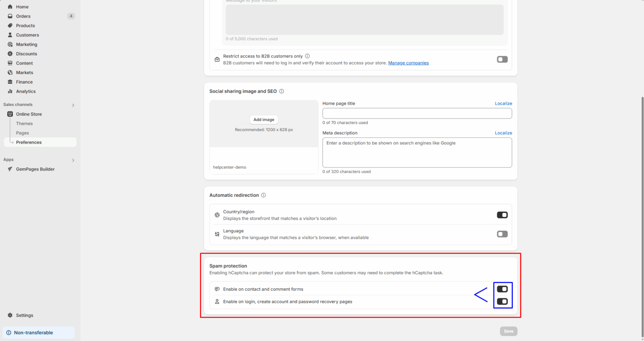Click the Markets icon in sidebar
Screen dimensions: 644x341
(x=10, y=72)
